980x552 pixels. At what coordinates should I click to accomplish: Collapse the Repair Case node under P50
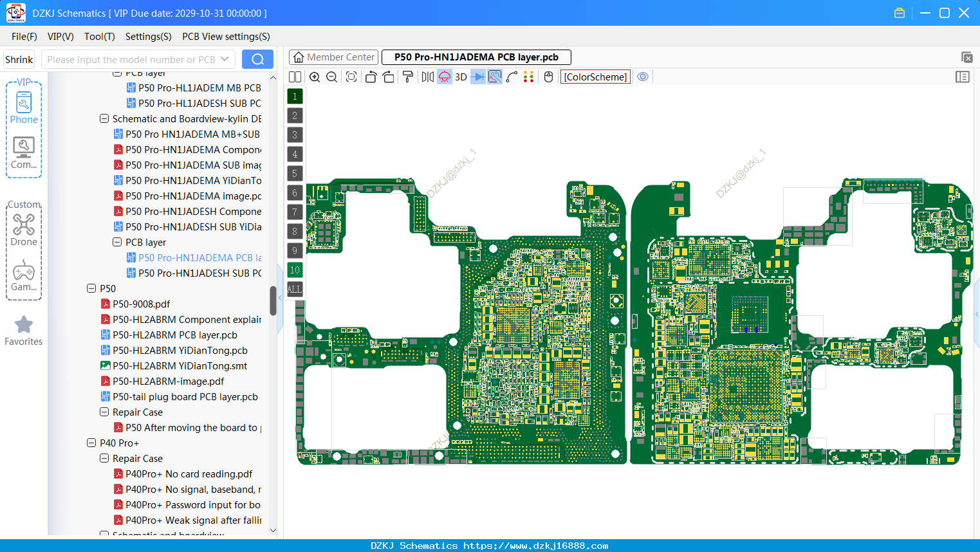click(x=104, y=412)
